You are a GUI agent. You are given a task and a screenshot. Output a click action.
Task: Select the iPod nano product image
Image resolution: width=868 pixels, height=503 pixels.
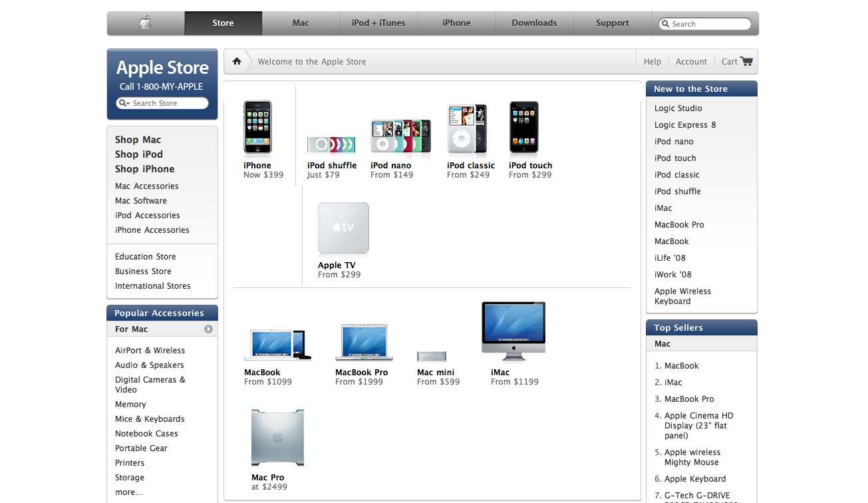[400, 137]
